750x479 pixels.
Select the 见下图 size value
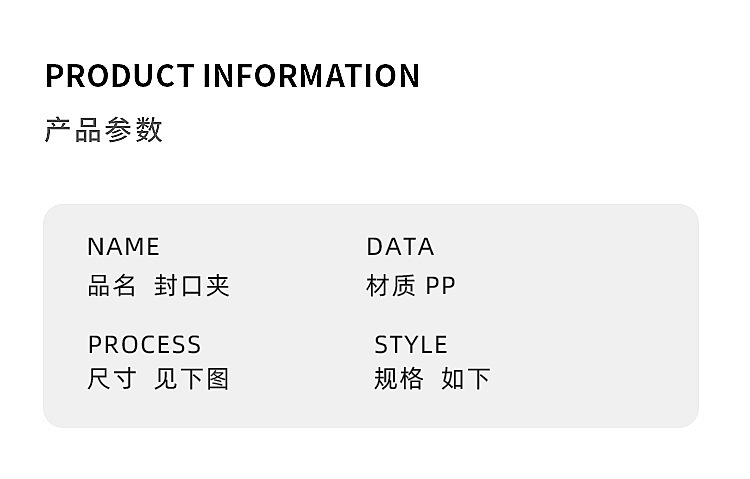(192, 379)
